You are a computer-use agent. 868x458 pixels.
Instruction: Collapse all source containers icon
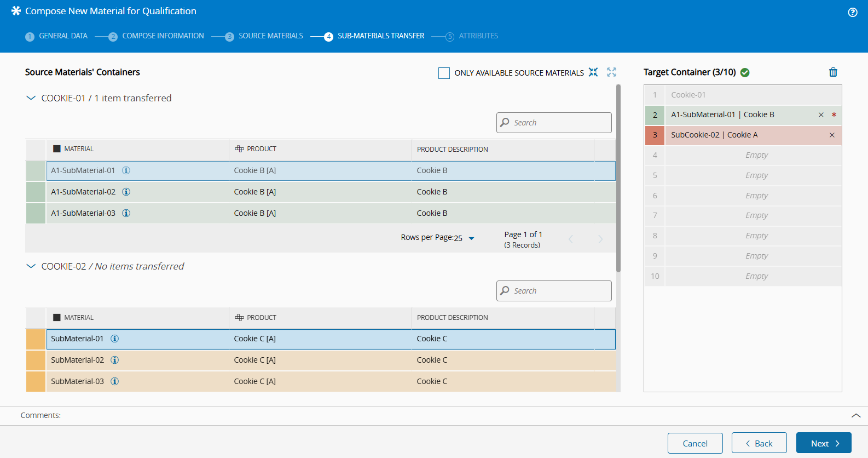pos(593,72)
